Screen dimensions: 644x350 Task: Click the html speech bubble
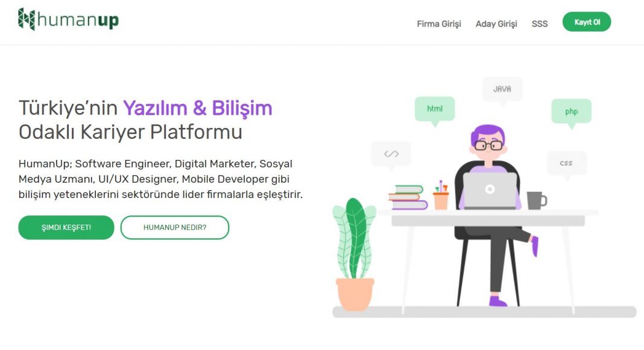tap(435, 110)
